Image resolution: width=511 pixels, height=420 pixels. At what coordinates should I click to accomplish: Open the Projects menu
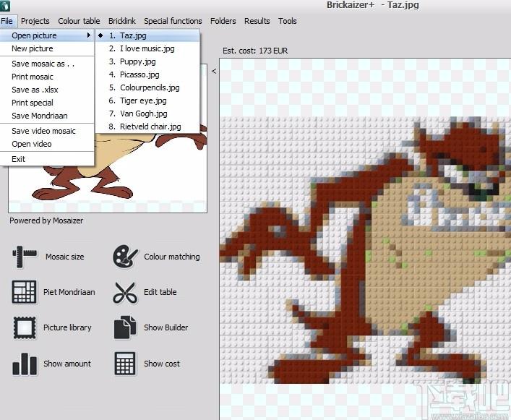click(x=35, y=21)
